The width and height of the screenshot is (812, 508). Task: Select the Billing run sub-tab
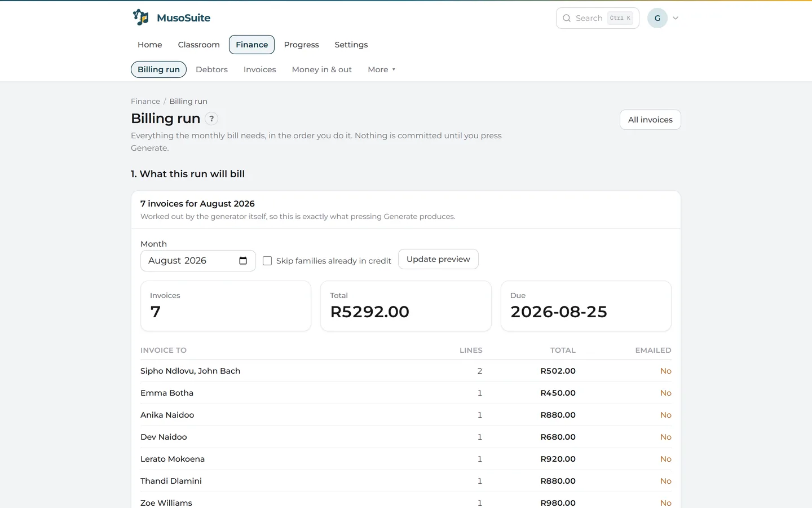[158, 69]
